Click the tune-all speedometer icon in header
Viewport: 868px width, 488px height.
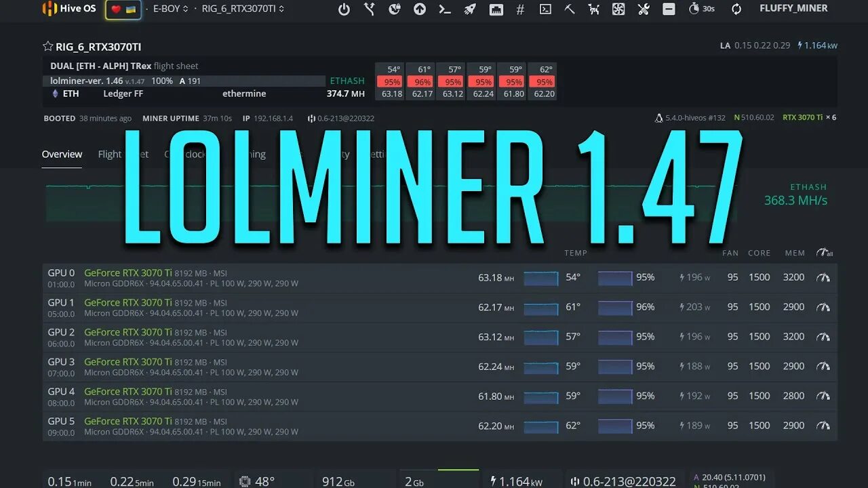[x=825, y=253]
